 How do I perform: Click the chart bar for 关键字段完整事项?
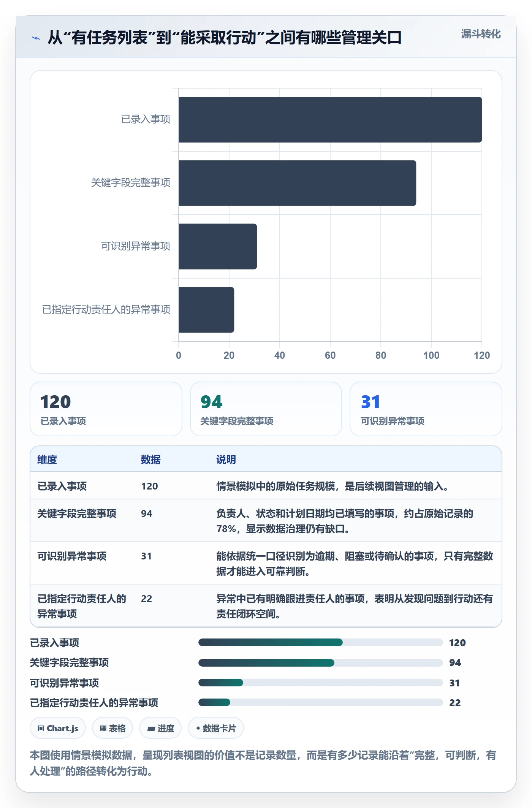click(298, 183)
